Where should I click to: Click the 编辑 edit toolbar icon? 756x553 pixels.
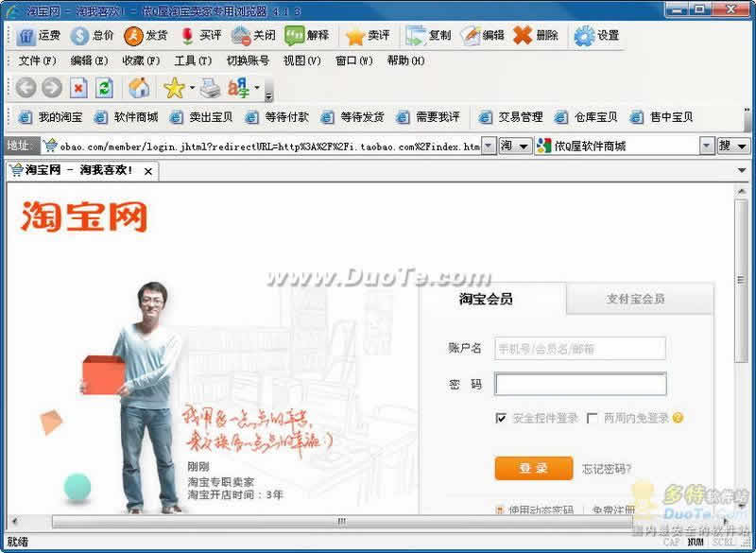(482, 36)
